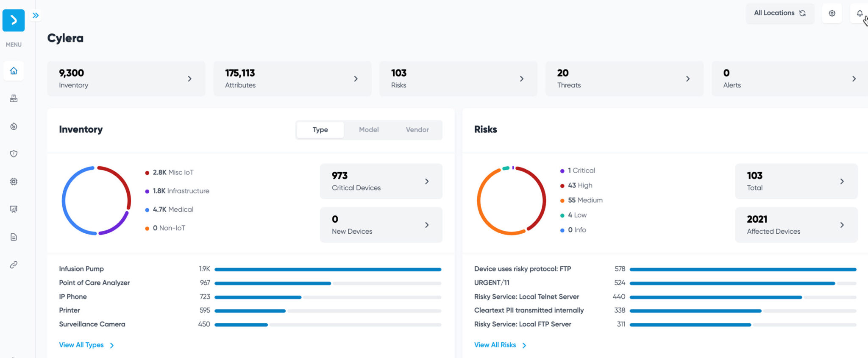The width and height of the screenshot is (868, 358).
Task: Open the shield Threats sidebar icon
Action: click(14, 154)
